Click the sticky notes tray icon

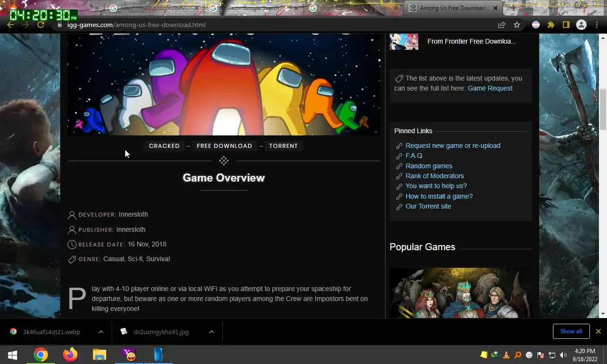coord(484,355)
